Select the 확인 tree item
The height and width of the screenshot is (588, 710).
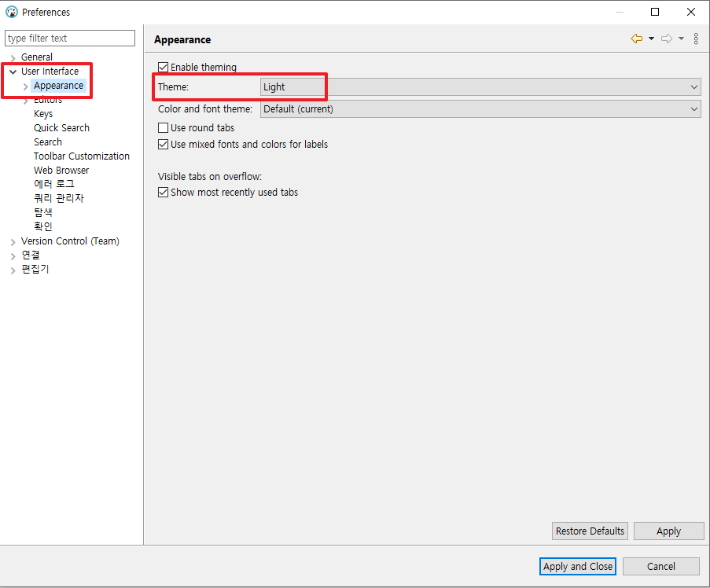point(43,226)
